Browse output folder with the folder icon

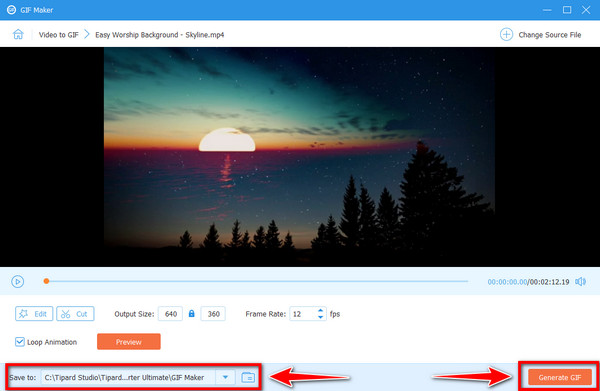tap(248, 377)
